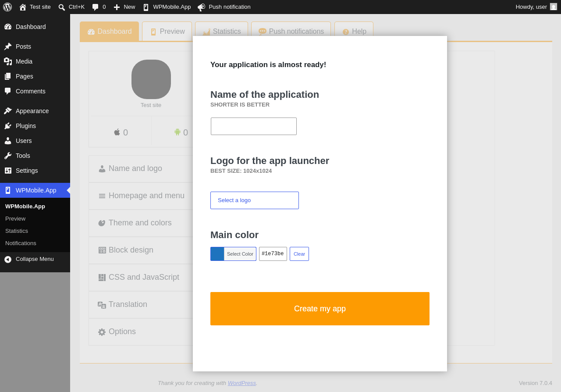
Task: Expand the CSS and JavaScript section
Action: (141, 278)
